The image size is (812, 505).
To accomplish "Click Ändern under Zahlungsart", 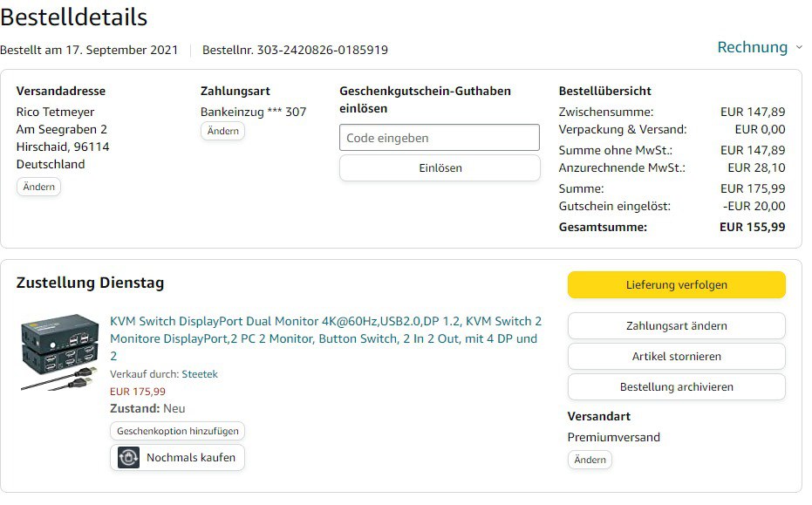I will tap(222, 131).
